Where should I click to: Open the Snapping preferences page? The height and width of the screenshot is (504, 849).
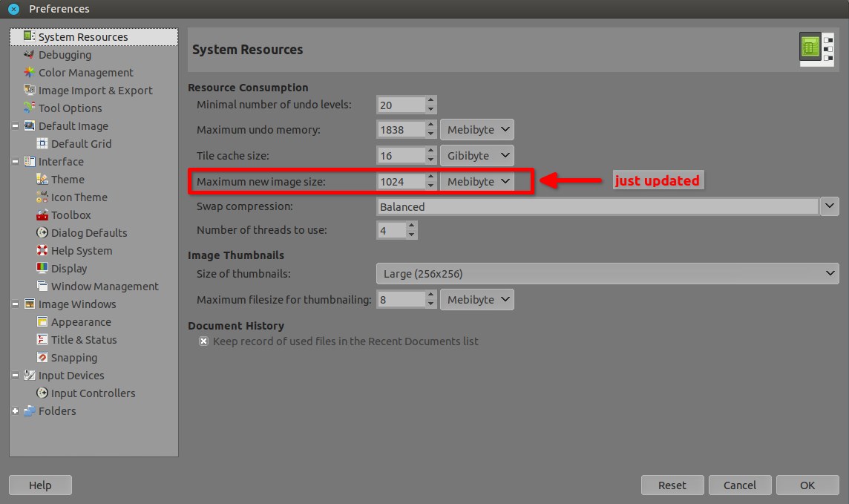coord(74,357)
